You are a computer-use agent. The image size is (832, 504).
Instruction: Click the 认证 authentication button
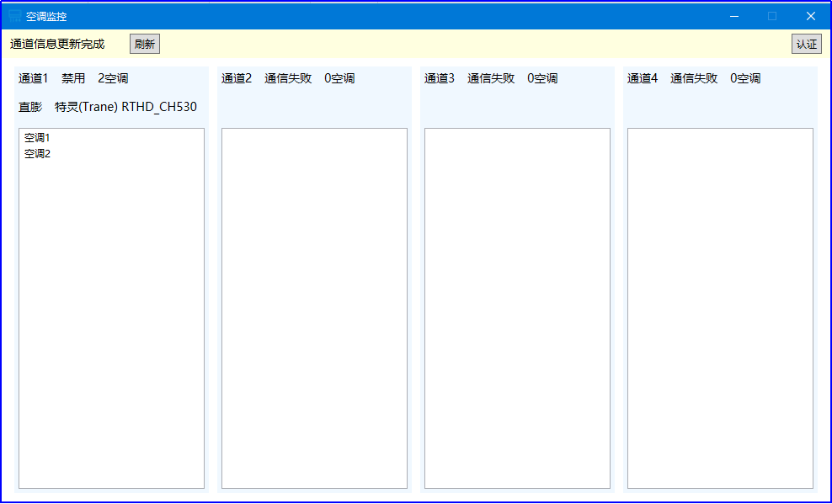click(806, 43)
